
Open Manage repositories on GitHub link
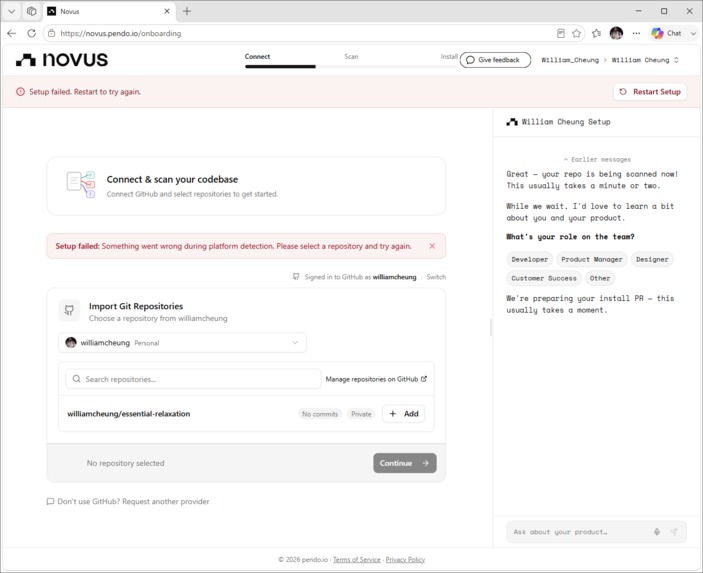coord(376,379)
